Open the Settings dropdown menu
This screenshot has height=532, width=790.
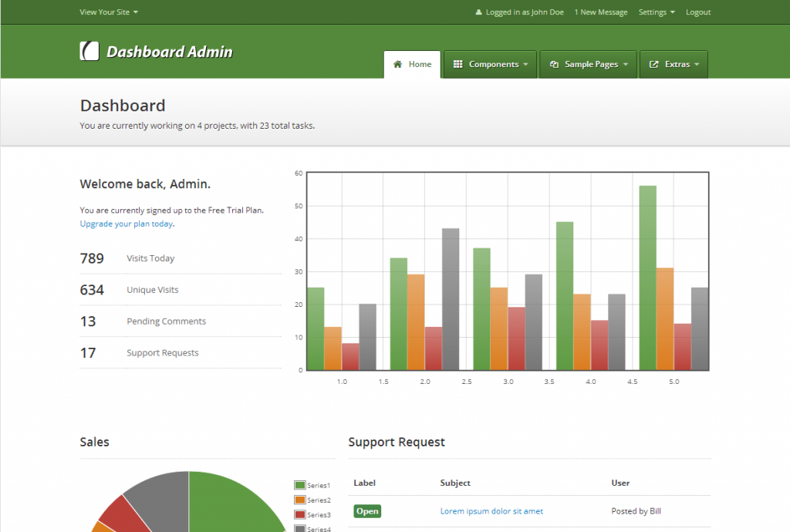click(657, 12)
